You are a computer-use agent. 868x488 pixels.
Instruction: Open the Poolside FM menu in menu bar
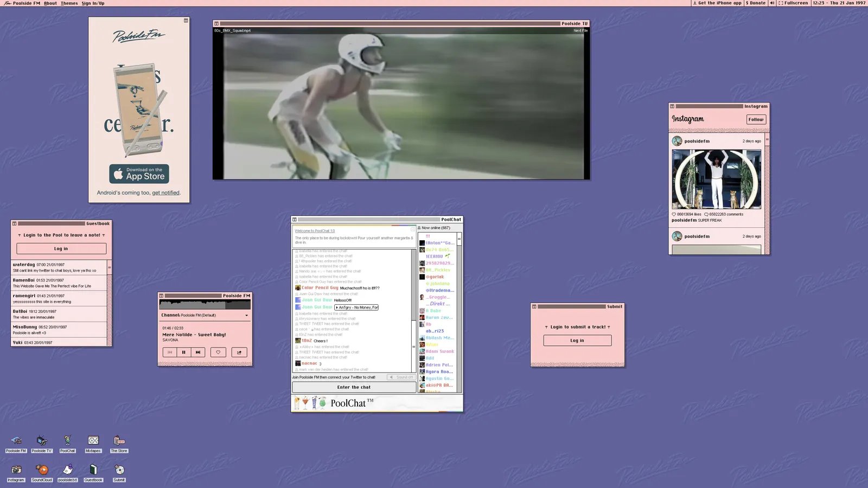pyautogui.click(x=22, y=3)
